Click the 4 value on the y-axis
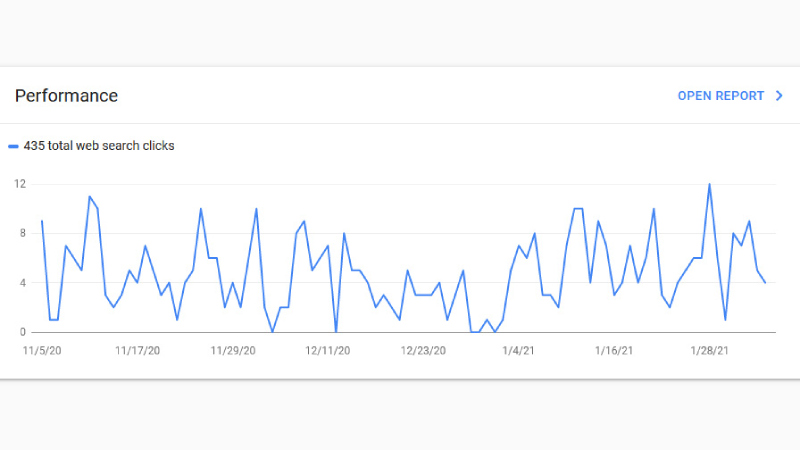 (x=22, y=283)
